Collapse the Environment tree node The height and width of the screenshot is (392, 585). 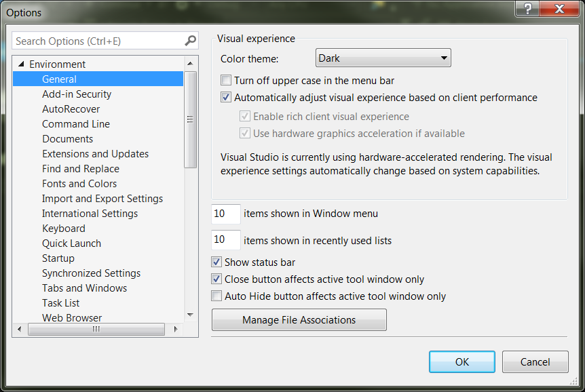pos(21,64)
